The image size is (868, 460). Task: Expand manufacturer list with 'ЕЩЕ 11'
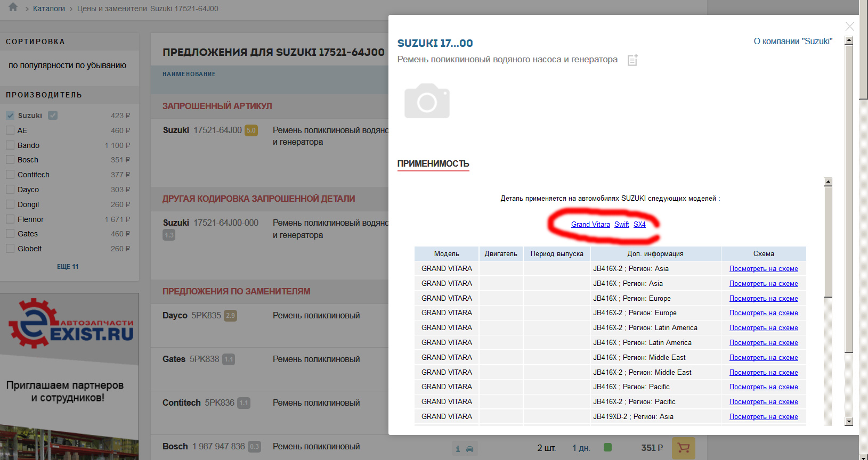click(x=68, y=267)
